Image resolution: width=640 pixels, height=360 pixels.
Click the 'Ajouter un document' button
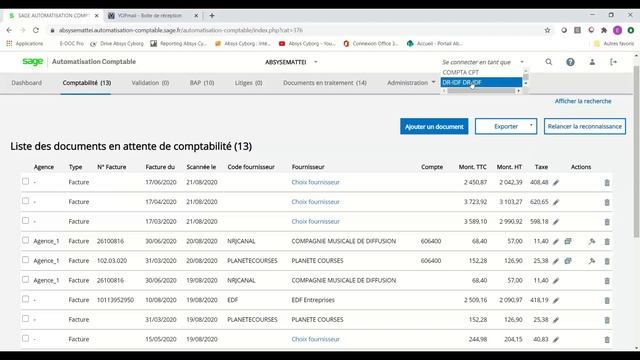434,127
